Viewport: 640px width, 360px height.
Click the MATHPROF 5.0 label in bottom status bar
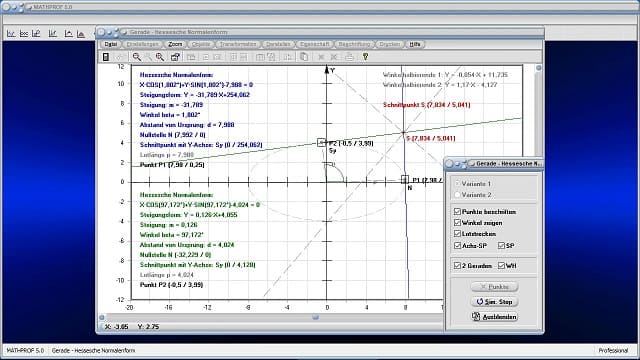point(25,350)
